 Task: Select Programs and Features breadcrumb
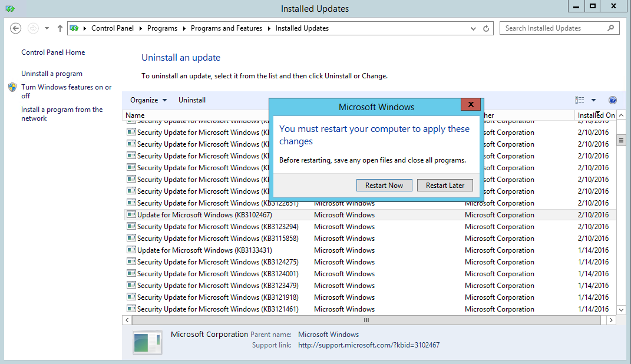(226, 28)
